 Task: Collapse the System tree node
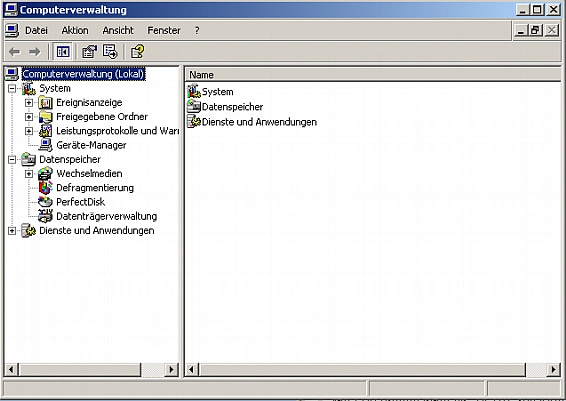12,88
